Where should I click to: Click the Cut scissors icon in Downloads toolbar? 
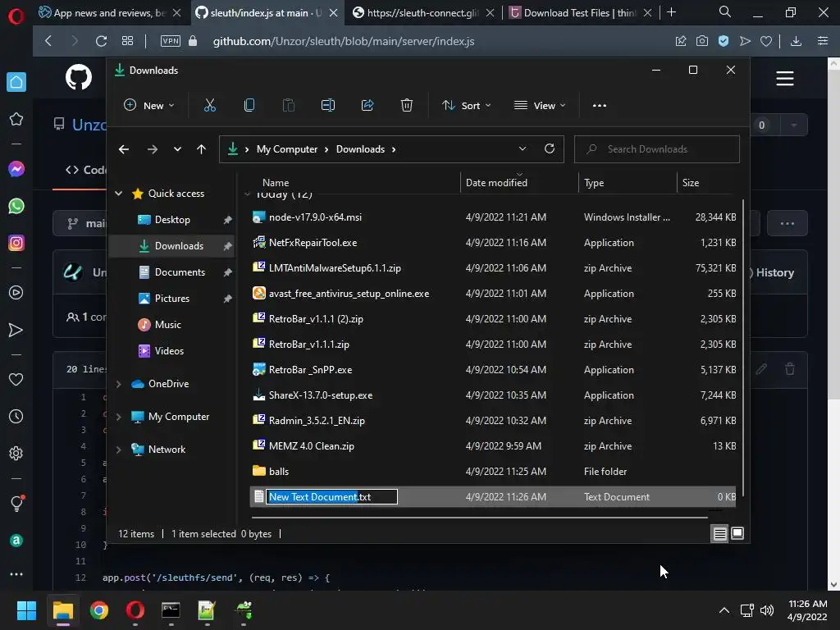click(209, 106)
